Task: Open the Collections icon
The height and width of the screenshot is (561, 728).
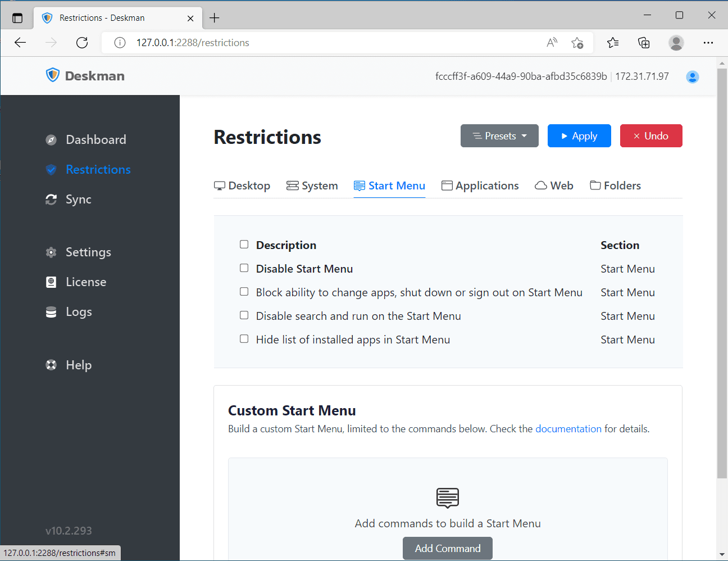Action: pos(644,43)
